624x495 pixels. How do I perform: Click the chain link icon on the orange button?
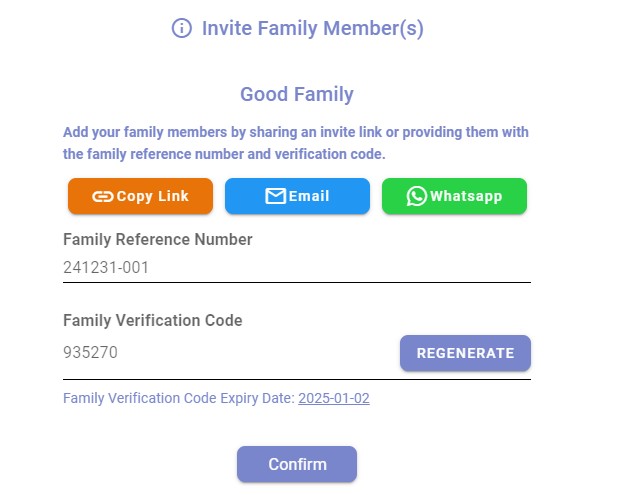point(102,197)
